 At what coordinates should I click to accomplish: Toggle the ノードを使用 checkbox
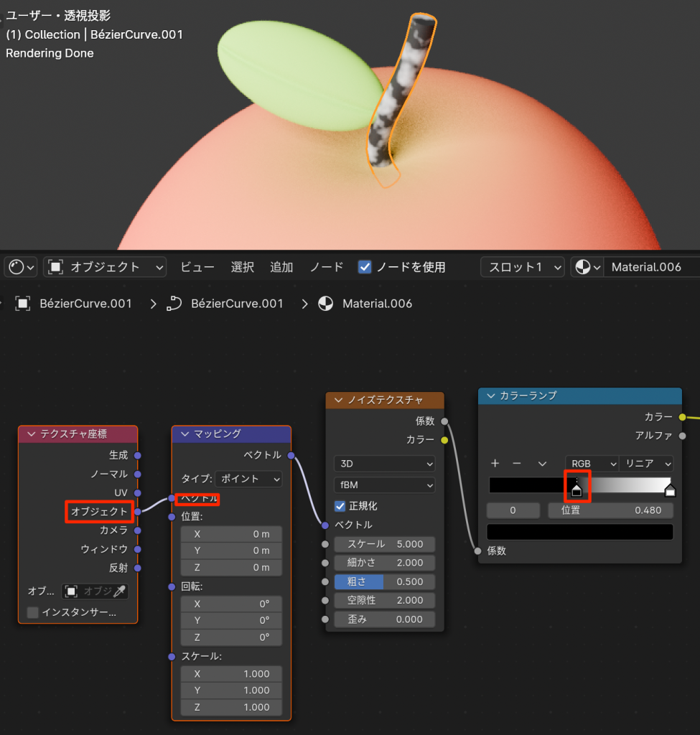coord(365,267)
